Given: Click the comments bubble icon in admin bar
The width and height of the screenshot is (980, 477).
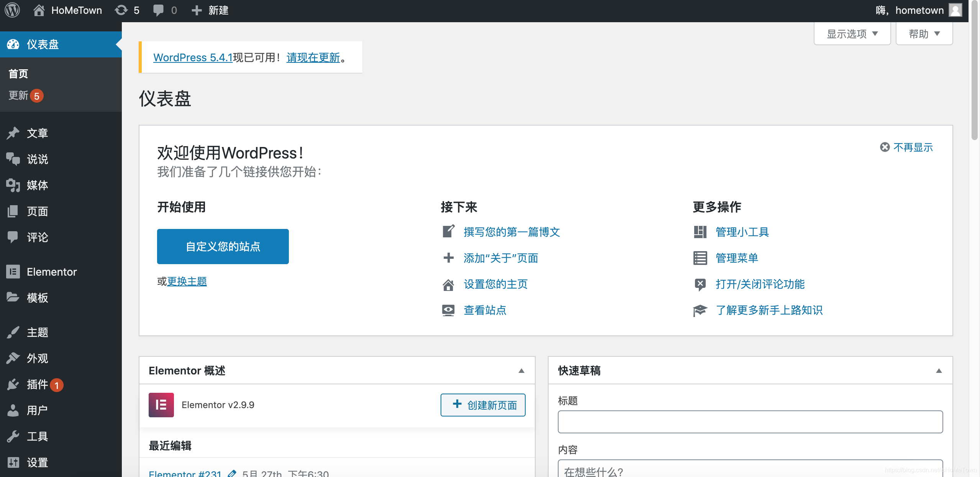Looking at the screenshot, I should [x=158, y=10].
